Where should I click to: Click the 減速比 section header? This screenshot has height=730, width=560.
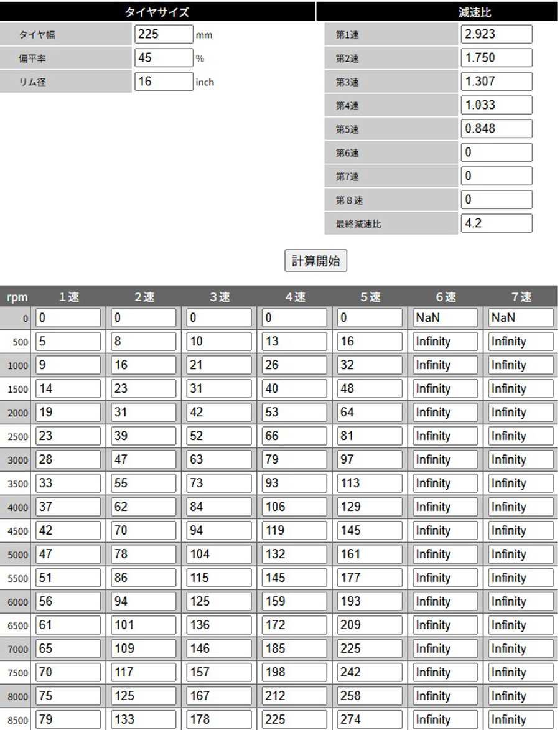pyautogui.click(x=474, y=12)
